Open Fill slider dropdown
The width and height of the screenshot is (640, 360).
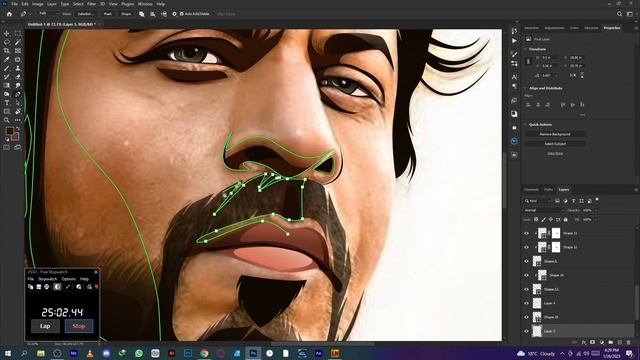click(x=596, y=220)
